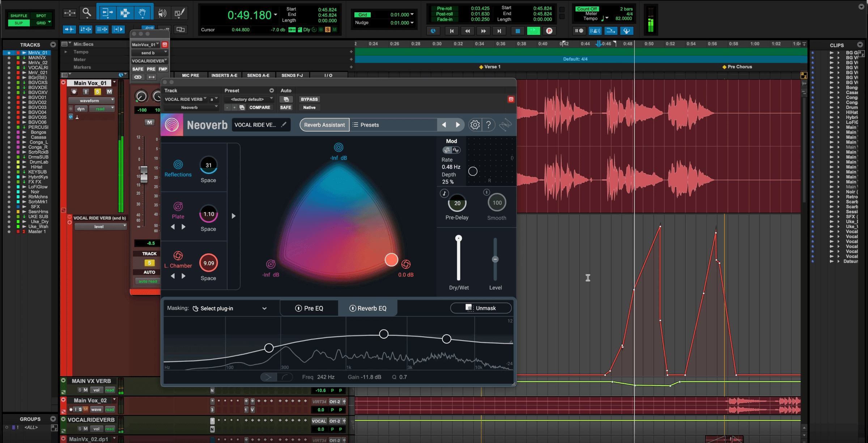The width and height of the screenshot is (868, 443).
Task: Click the L. Chamber engine icon
Action: tap(178, 255)
